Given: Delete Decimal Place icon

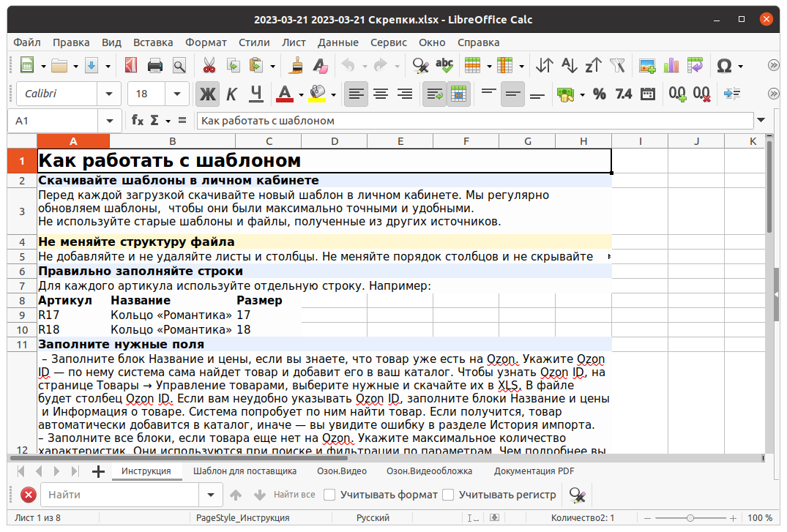Looking at the screenshot, I should [x=701, y=94].
